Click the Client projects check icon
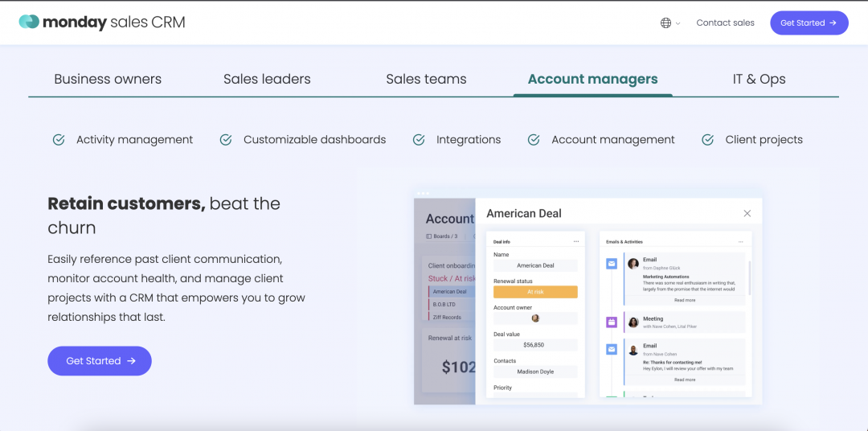 click(707, 140)
